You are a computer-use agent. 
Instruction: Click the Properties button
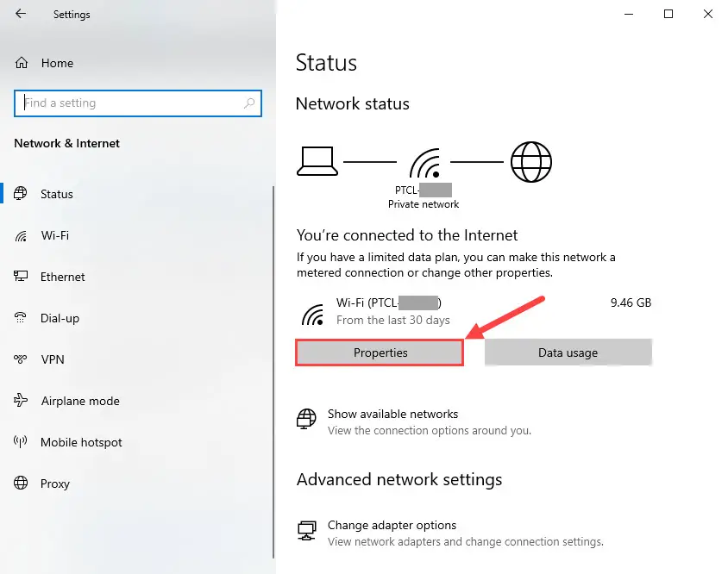click(x=380, y=353)
